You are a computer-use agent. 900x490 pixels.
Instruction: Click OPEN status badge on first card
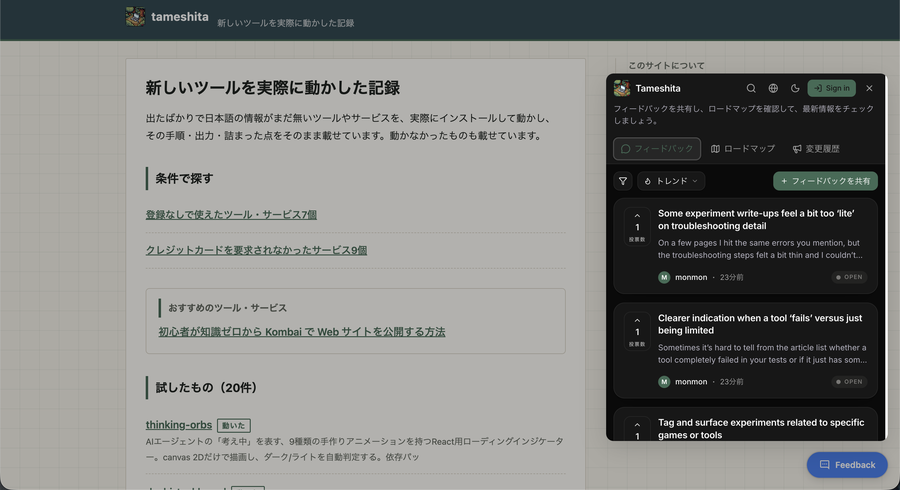(x=849, y=277)
